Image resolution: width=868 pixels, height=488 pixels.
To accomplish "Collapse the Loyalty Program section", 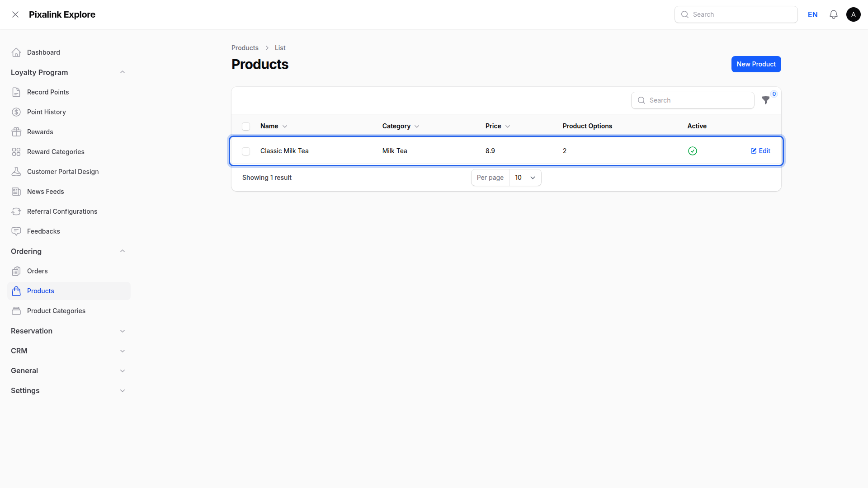I will 123,72.
